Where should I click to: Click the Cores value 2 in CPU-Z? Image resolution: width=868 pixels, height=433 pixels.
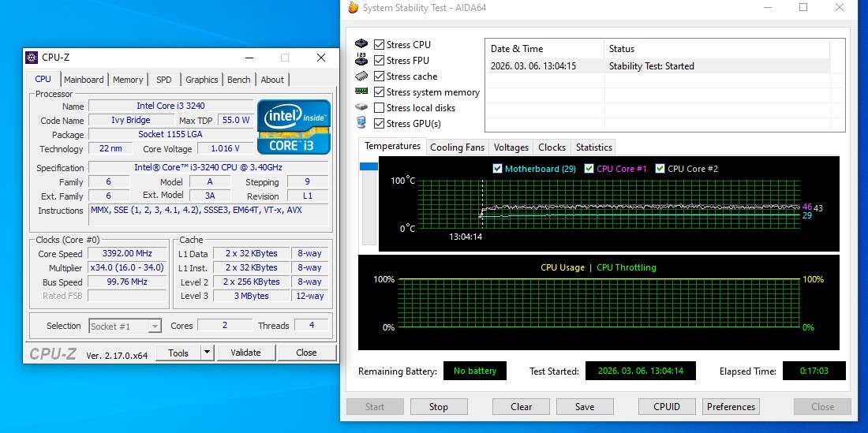tap(225, 325)
